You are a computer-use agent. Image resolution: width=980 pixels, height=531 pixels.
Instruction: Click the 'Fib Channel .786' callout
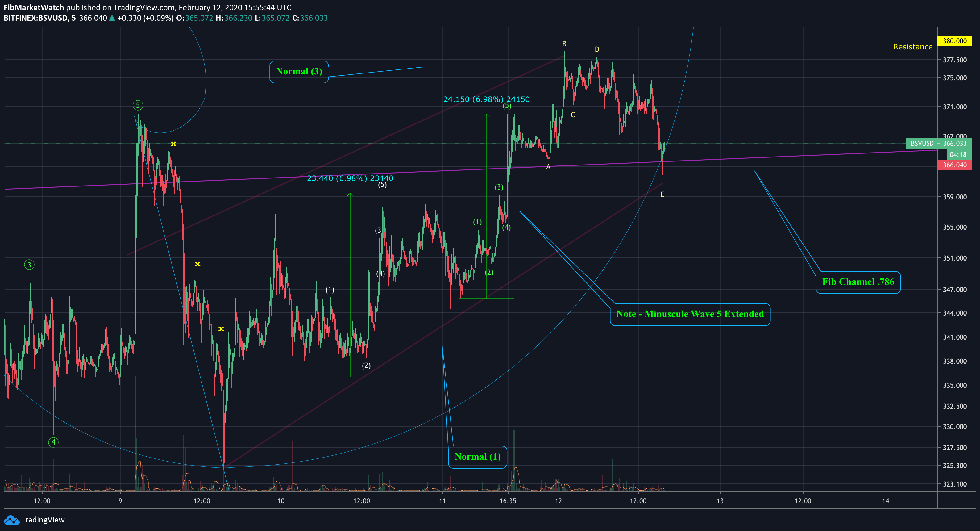(x=858, y=282)
